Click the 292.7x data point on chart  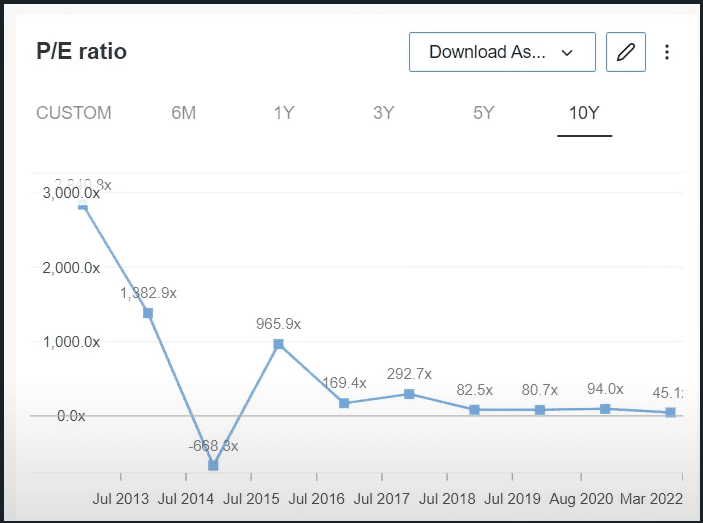pyautogui.click(x=409, y=394)
